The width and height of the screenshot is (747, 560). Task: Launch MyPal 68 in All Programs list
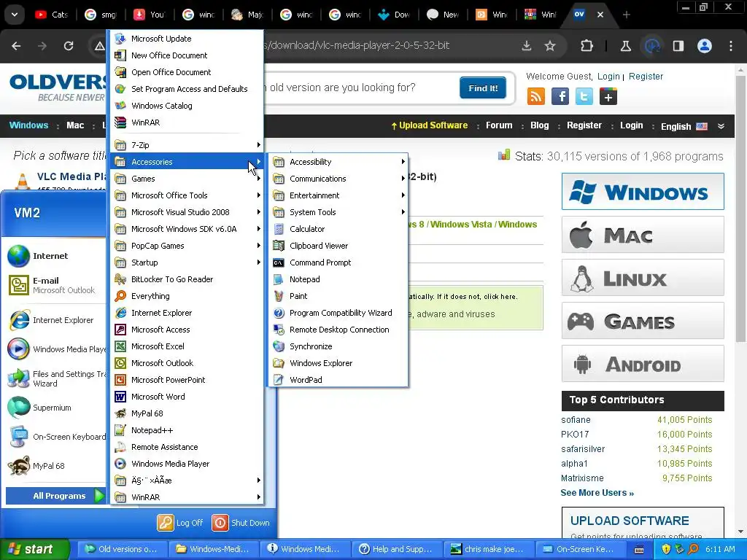pyautogui.click(x=187, y=413)
